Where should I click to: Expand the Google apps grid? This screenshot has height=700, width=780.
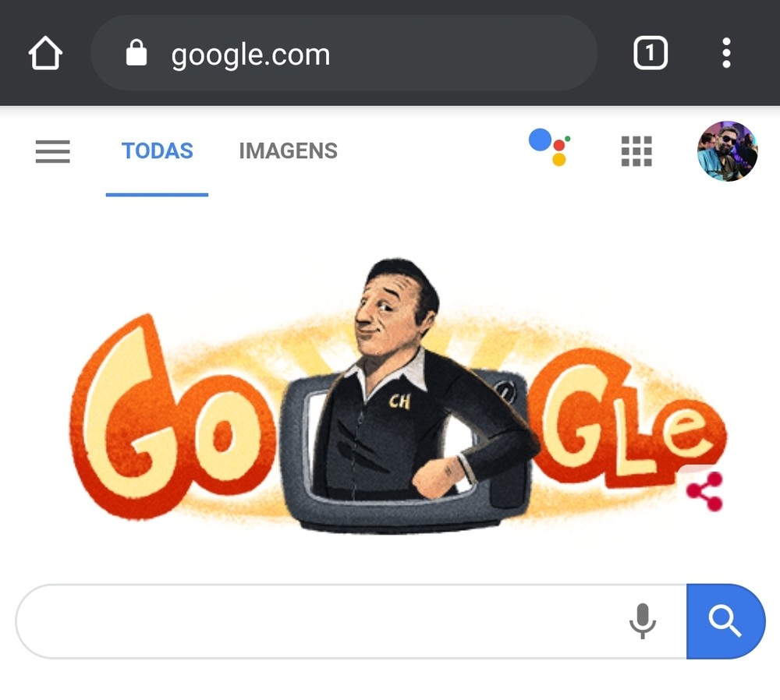(x=636, y=151)
